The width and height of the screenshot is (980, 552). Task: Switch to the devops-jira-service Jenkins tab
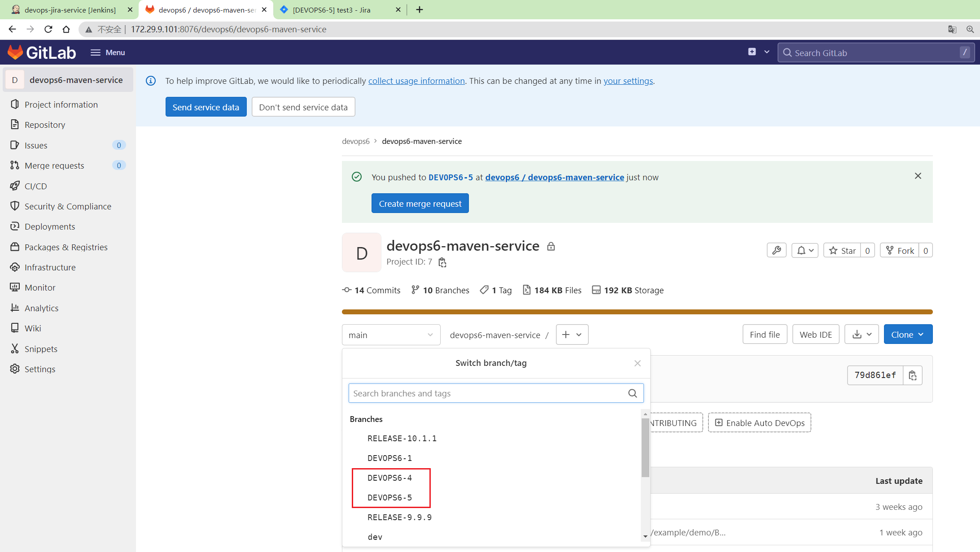pyautogui.click(x=70, y=10)
